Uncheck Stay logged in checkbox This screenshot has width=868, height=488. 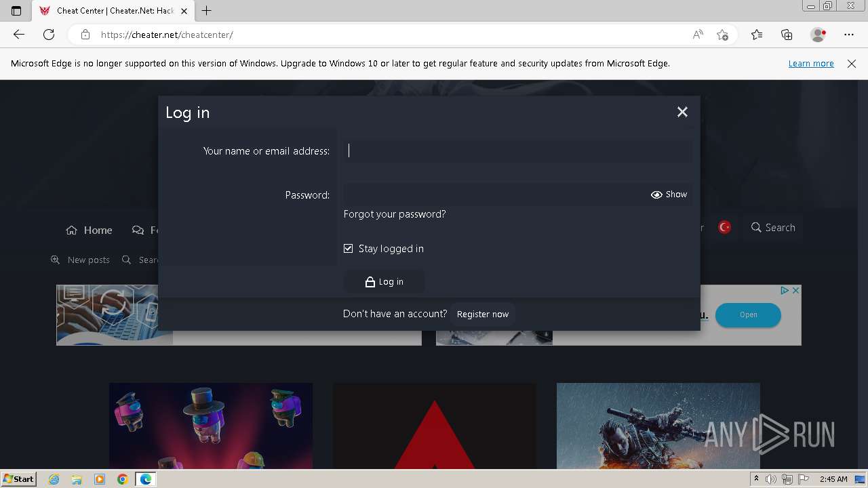point(349,249)
